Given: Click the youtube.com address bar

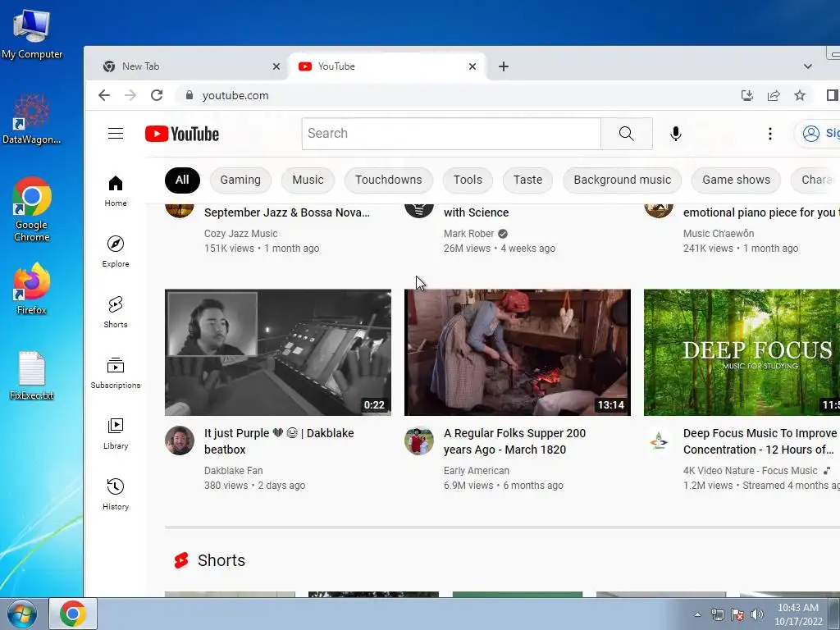Looking at the screenshot, I should (x=455, y=95).
